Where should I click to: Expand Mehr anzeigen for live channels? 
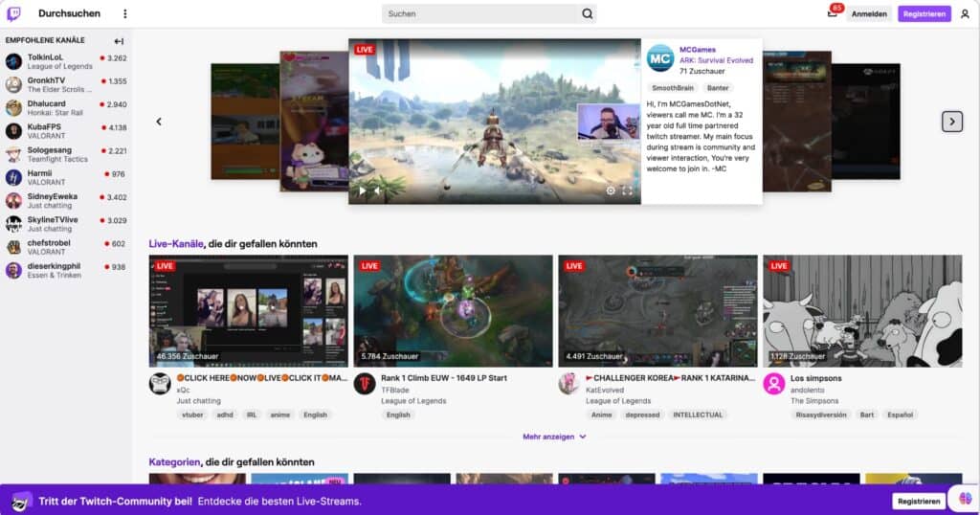pos(554,437)
